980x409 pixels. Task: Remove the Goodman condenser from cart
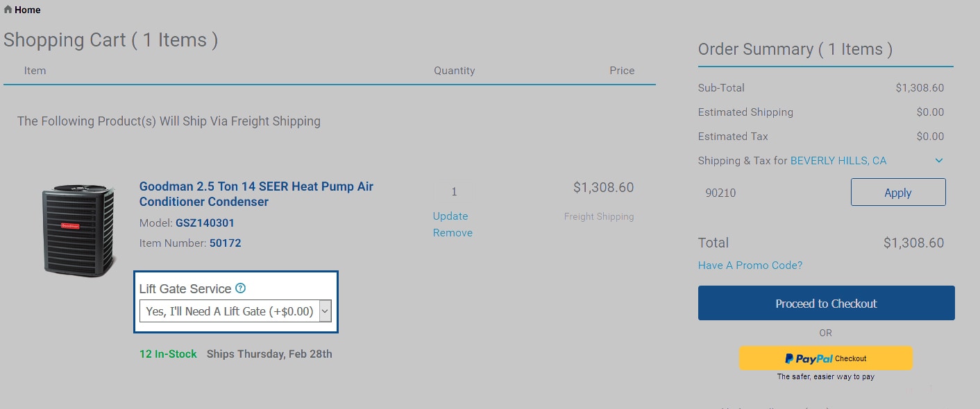[453, 233]
